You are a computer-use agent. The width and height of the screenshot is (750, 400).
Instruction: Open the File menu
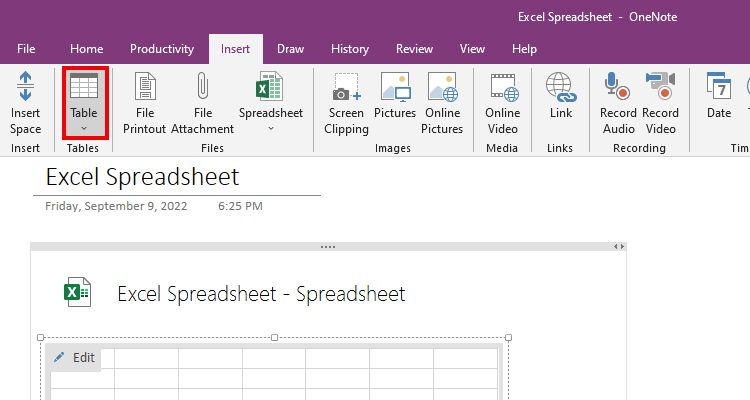pyautogui.click(x=26, y=49)
